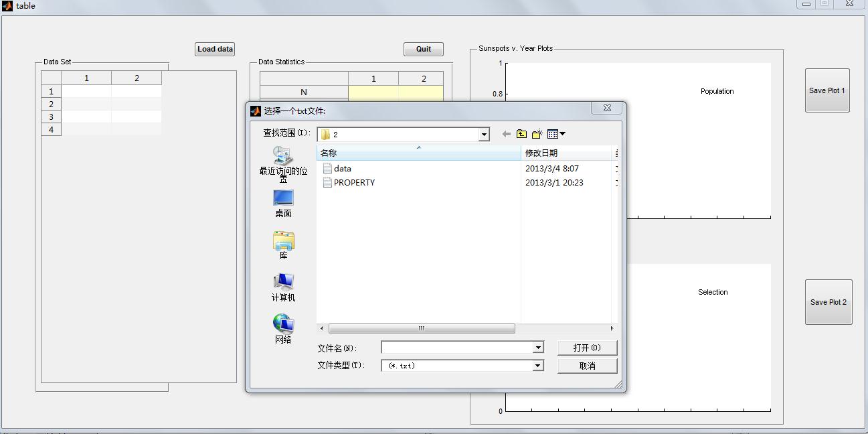Screen dimensions: 868x434
Task: Click column header 2 in Data Statistics table
Action: pos(423,79)
